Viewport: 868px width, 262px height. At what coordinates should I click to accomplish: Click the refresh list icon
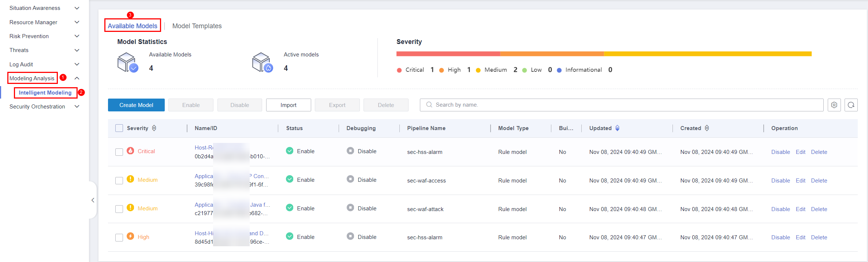click(851, 105)
